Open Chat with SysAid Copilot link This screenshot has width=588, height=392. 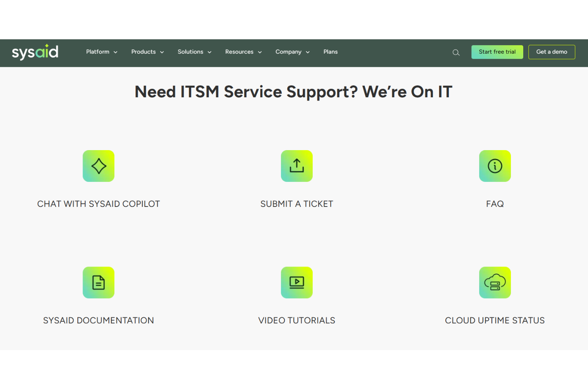point(99,204)
